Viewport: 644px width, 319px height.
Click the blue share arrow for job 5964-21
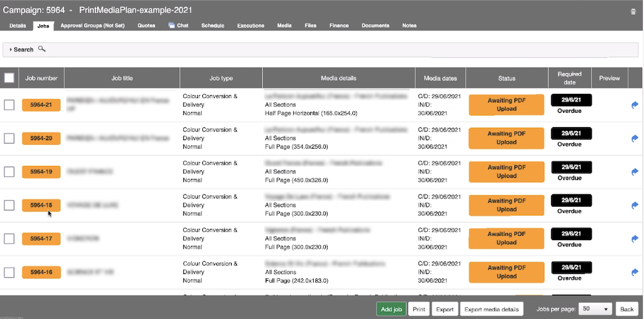coord(635,106)
